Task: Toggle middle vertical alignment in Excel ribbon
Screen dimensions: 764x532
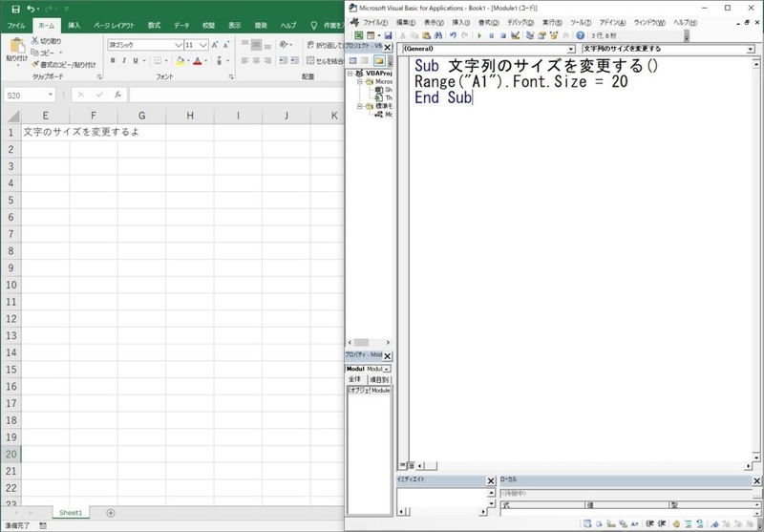Action: click(256, 45)
